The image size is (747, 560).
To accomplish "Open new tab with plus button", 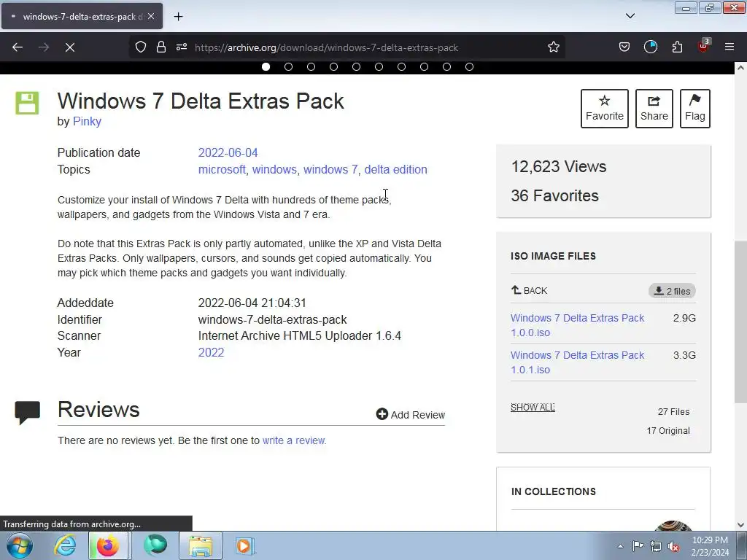I will [178, 17].
